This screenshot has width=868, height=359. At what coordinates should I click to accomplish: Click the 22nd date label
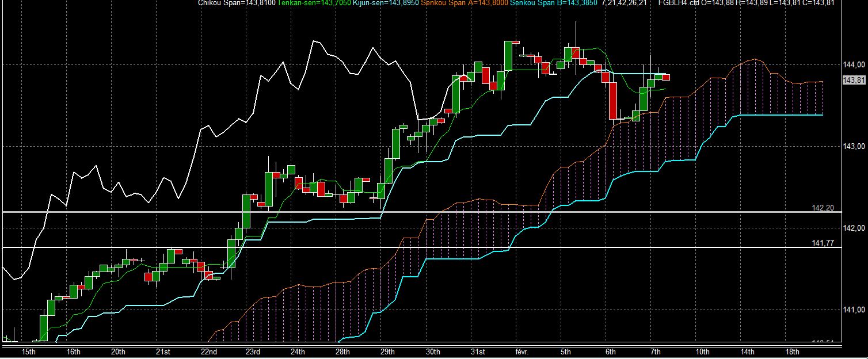208,352
